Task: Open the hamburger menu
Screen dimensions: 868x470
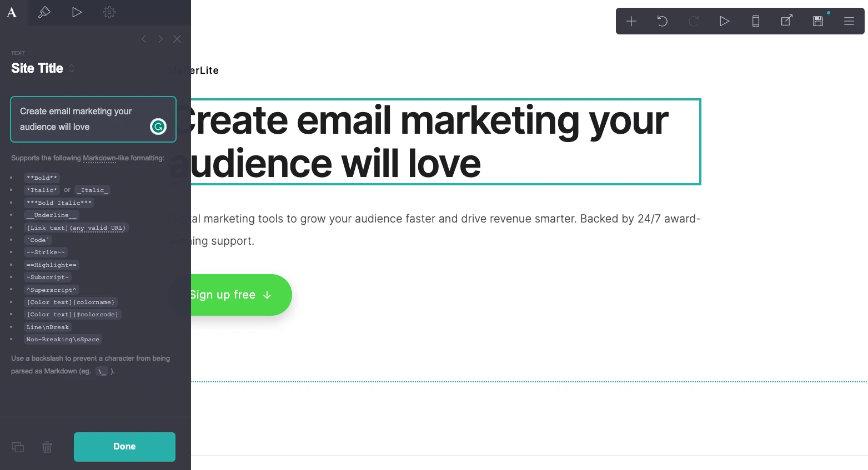Action: coord(849,21)
